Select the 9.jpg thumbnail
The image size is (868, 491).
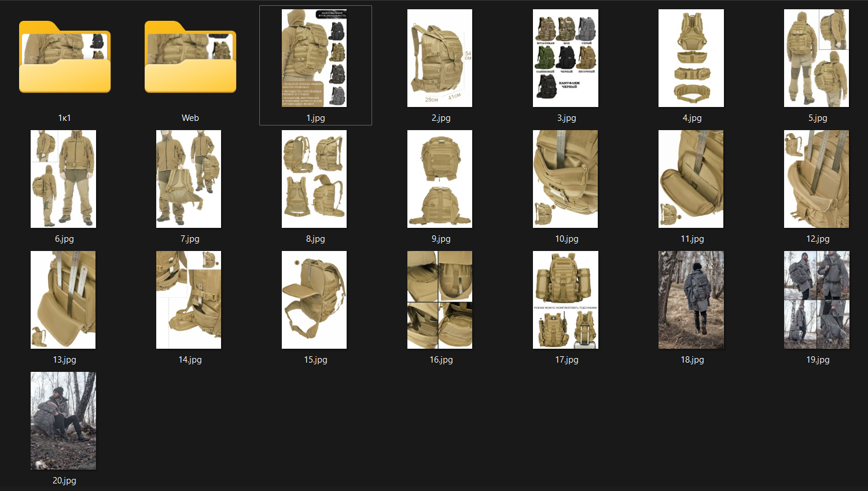pyautogui.click(x=440, y=179)
